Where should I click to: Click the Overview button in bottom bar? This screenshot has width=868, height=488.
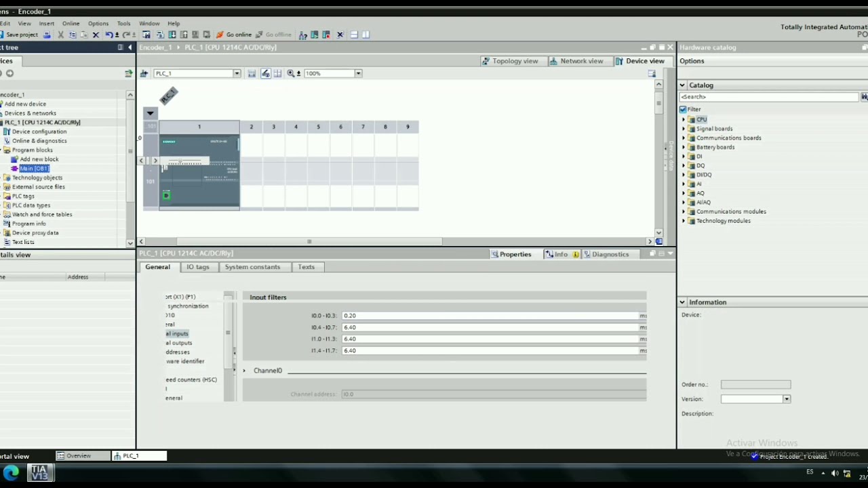tap(83, 456)
